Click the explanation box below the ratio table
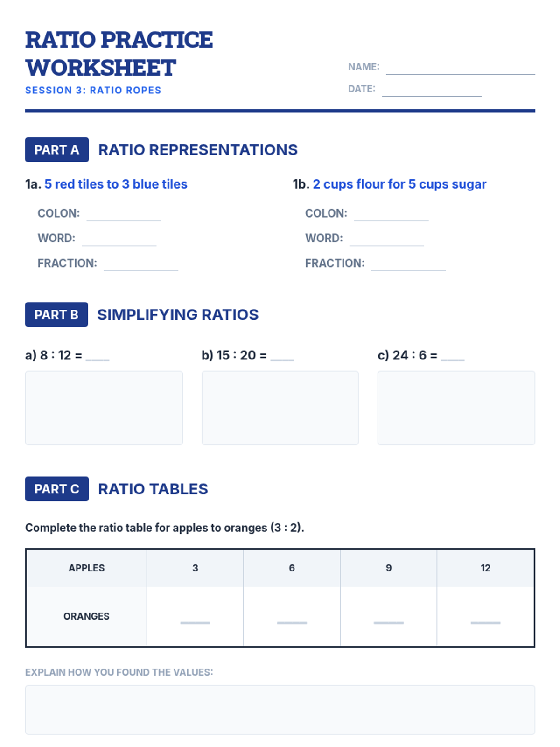Image resolution: width=560 pixels, height=747 pixels. pyautogui.click(x=280, y=710)
